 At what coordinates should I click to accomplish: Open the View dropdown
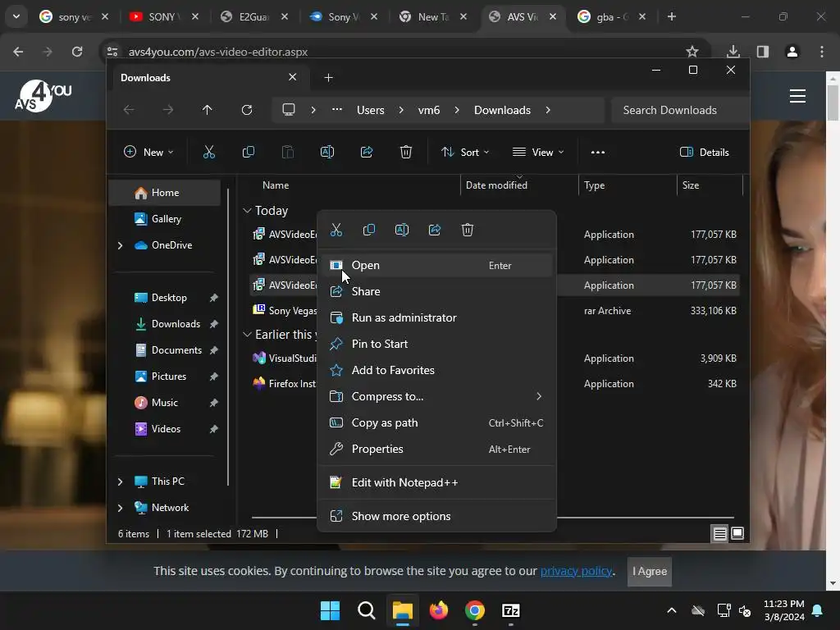click(x=538, y=152)
